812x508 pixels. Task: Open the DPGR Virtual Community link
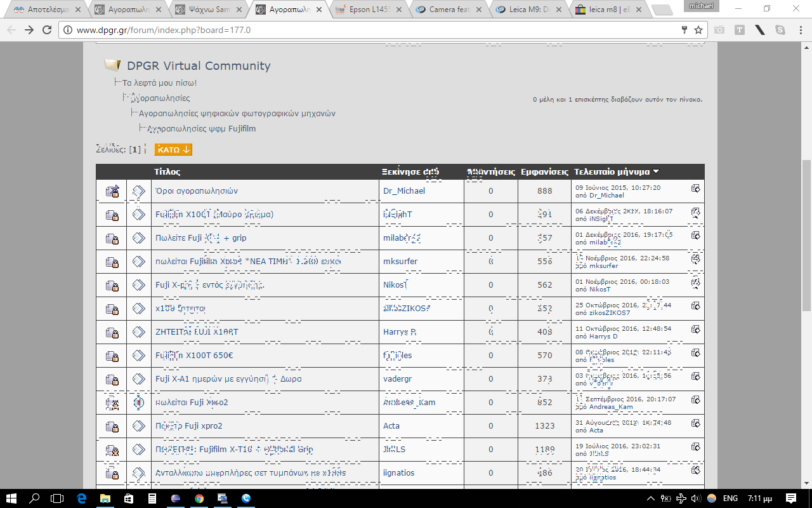pos(199,65)
